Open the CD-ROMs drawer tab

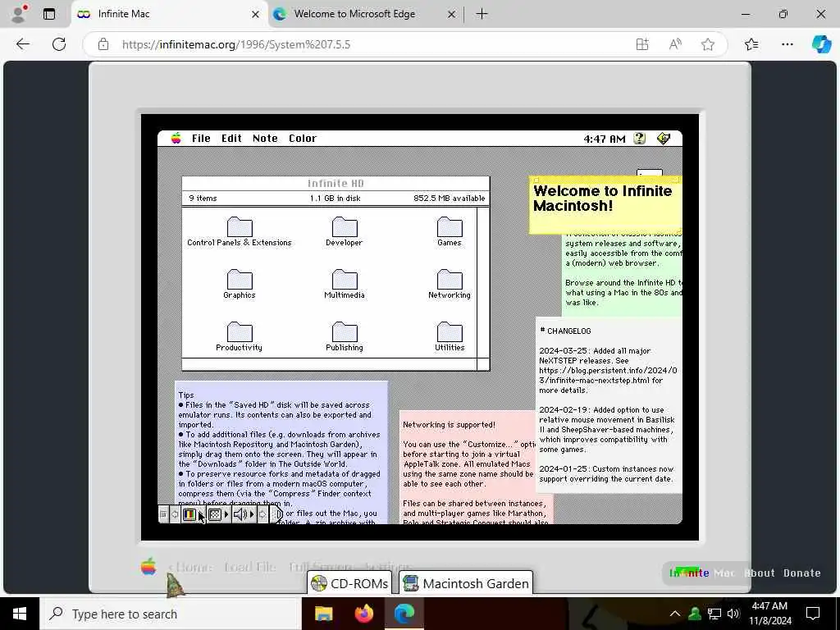(349, 583)
